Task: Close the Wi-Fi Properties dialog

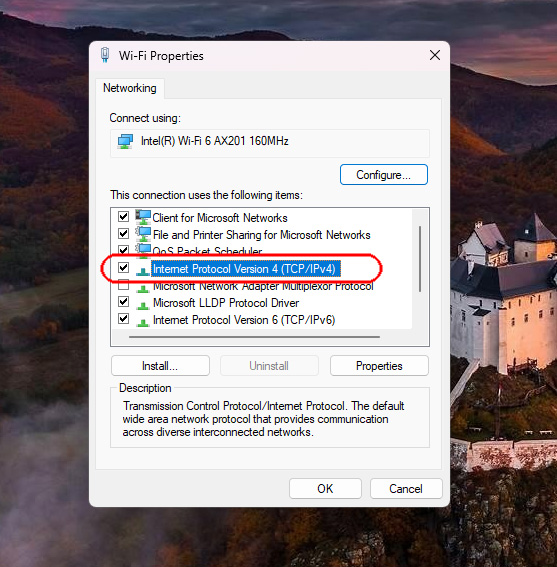Action: 435,55
